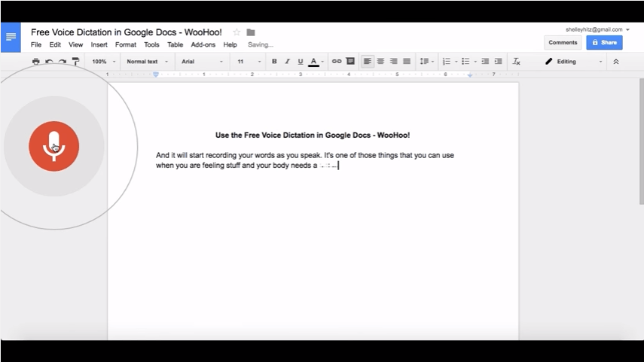This screenshot has height=362, width=644.
Task: Click the vertical scrollbar
Action: coord(641,141)
